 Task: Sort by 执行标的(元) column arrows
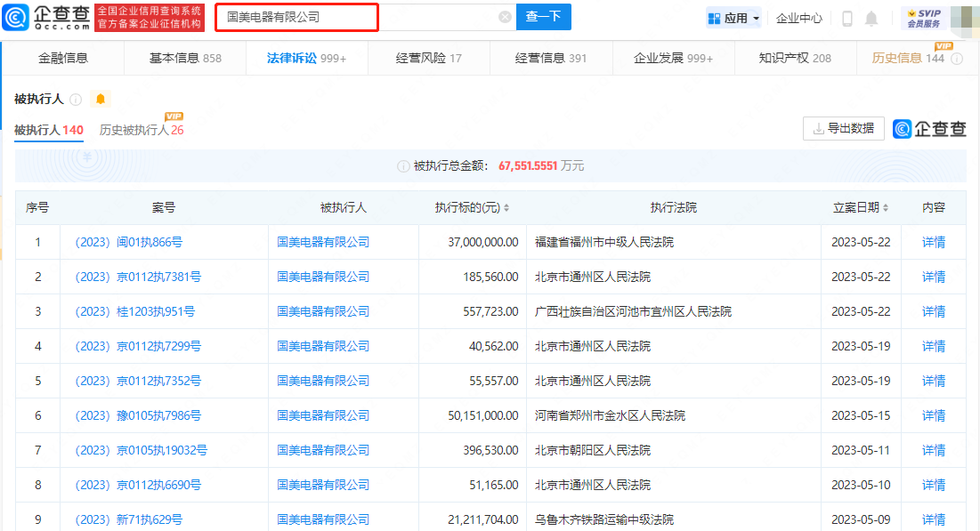pyautogui.click(x=506, y=208)
